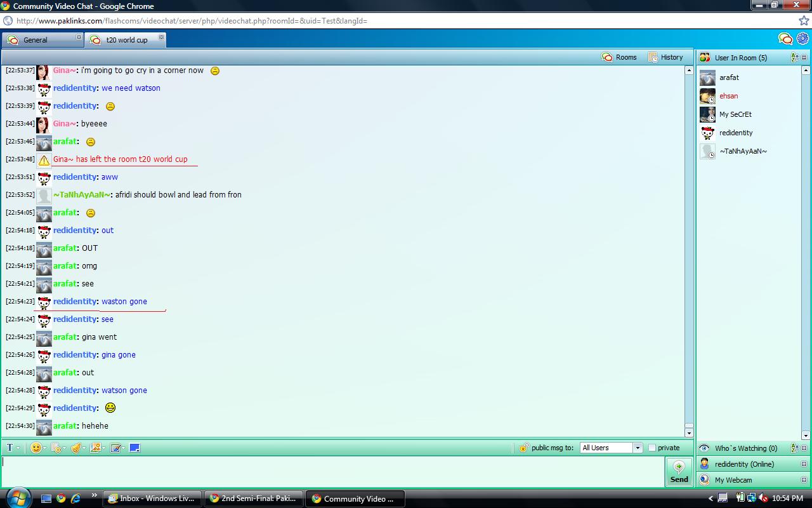This screenshot has height=508, width=812.
Task: Open chat History
Action: (x=665, y=57)
